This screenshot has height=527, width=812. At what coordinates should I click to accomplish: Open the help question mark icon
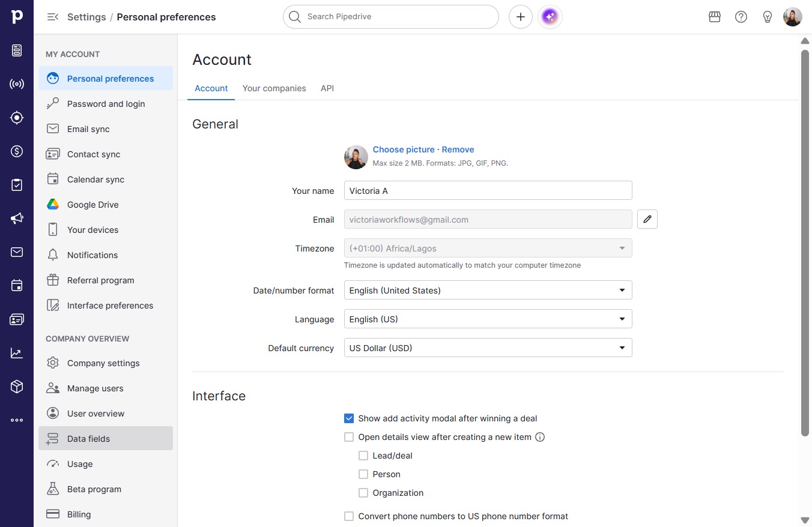click(741, 17)
